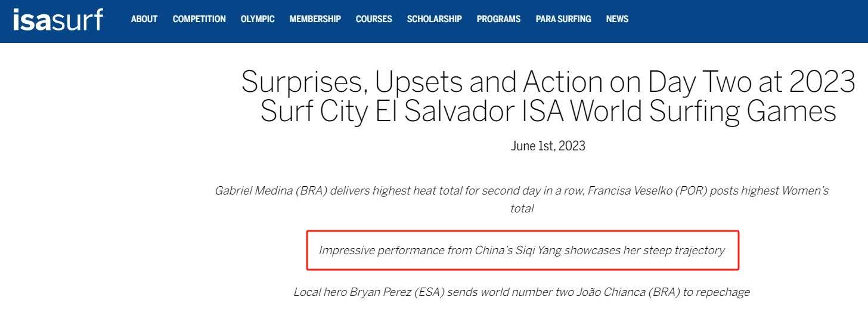Navigate to the Scholarship page
868x324 pixels.
tap(435, 19)
